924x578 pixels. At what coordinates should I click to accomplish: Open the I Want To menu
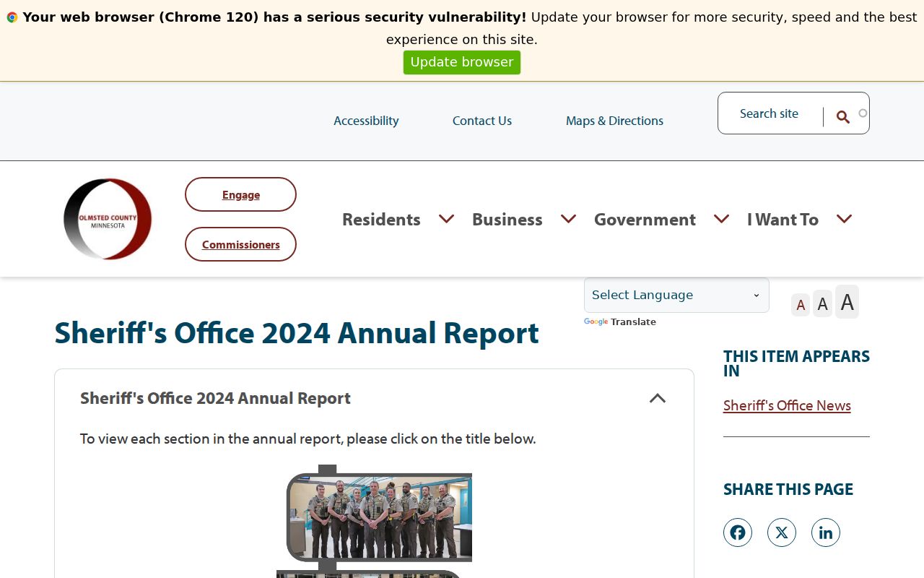tap(783, 219)
